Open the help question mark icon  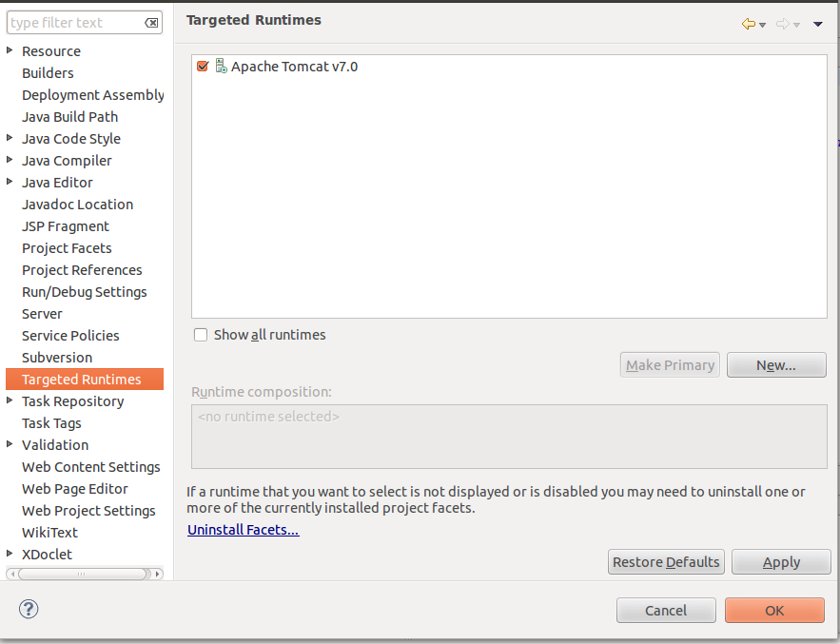pos(29,609)
